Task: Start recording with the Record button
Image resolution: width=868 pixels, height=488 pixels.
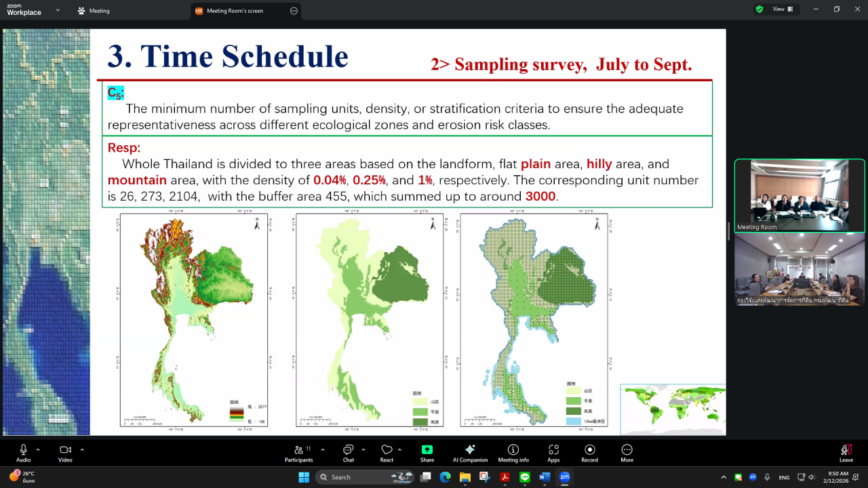Action: 589,452
